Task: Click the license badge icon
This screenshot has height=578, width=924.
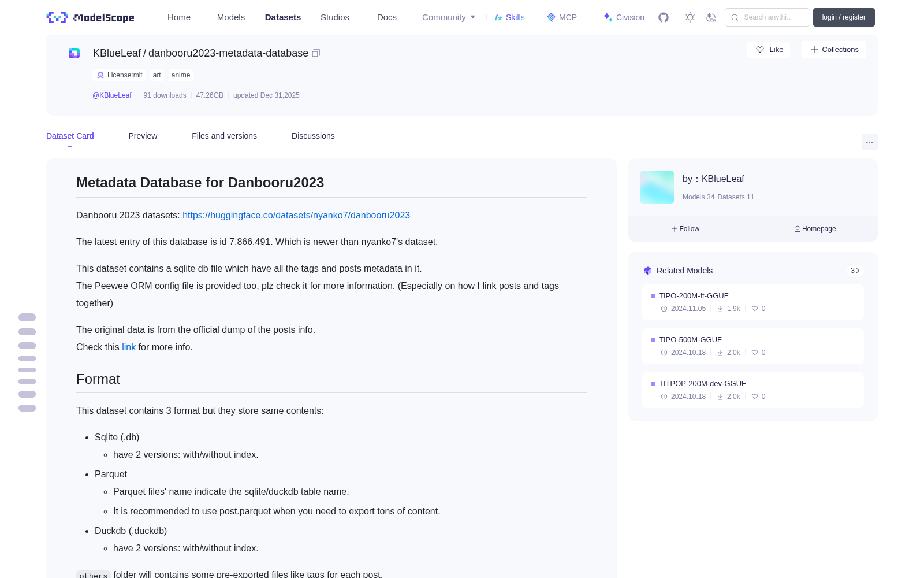Action: (100, 75)
